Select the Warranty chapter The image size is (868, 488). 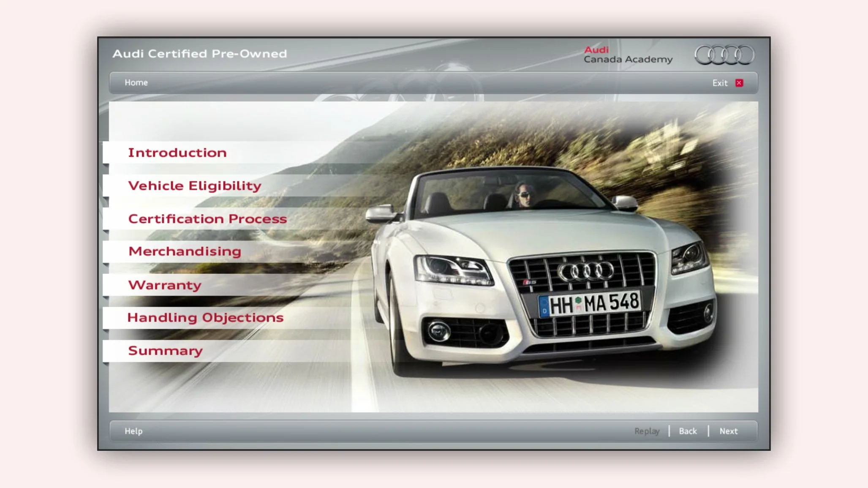click(165, 285)
